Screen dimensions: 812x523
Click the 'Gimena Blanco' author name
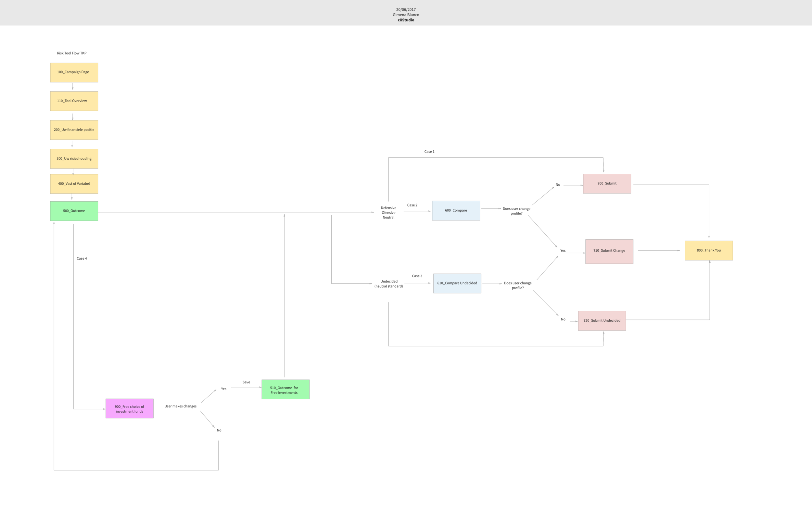pyautogui.click(x=406, y=15)
